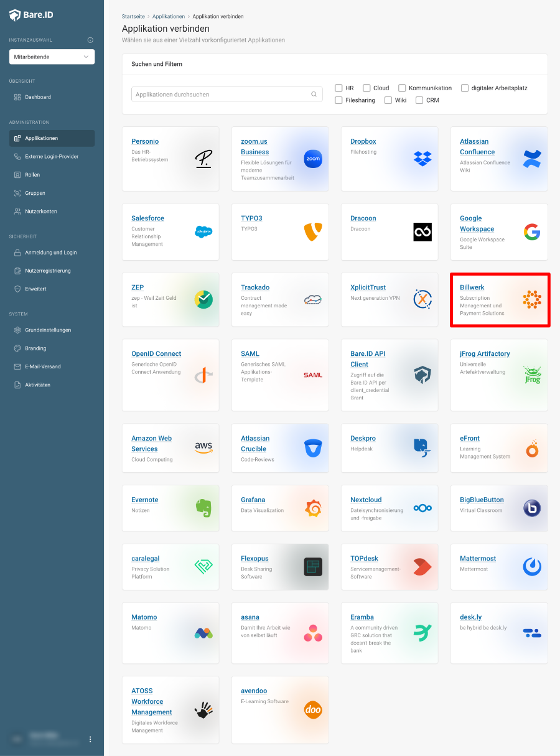Click the Trackado cloud logo
560x756 pixels.
point(313,299)
